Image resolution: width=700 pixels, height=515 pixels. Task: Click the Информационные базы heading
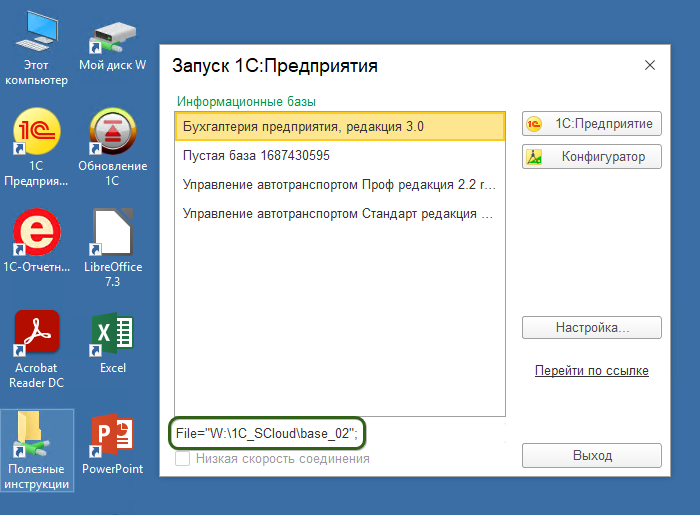coord(246,101)
